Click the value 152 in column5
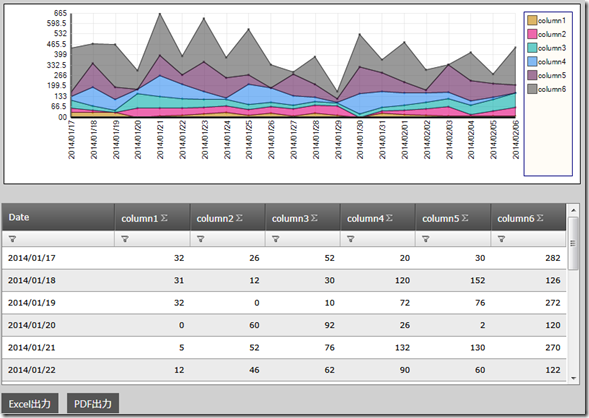This screenshot has height=418, width=589. click(x=477, y=280)
